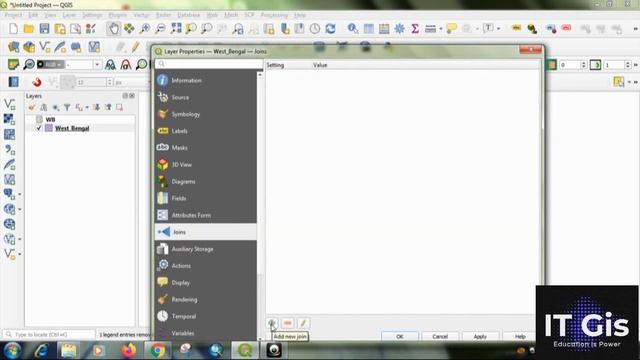Image resolution: width=640 pixels, height=360 pixels.
Task: Click Help in Layer Properties
Action: pos(520,336)
